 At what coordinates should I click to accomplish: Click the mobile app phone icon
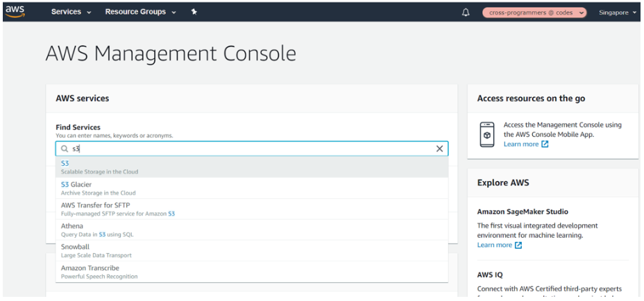point(487,134)
